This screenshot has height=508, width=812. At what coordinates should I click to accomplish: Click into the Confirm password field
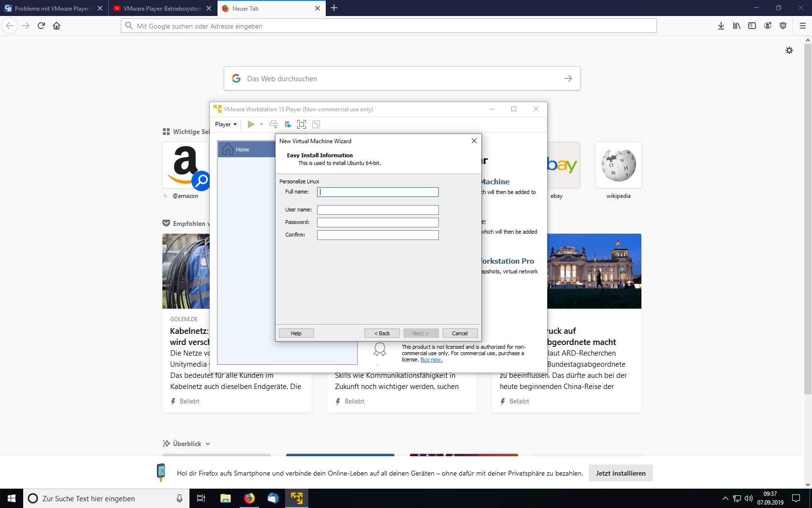(377, 235)
